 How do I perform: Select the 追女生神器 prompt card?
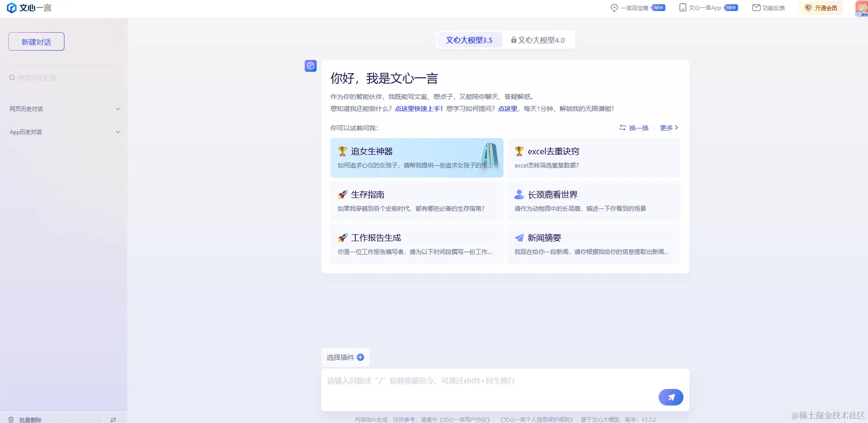(417, 158)
